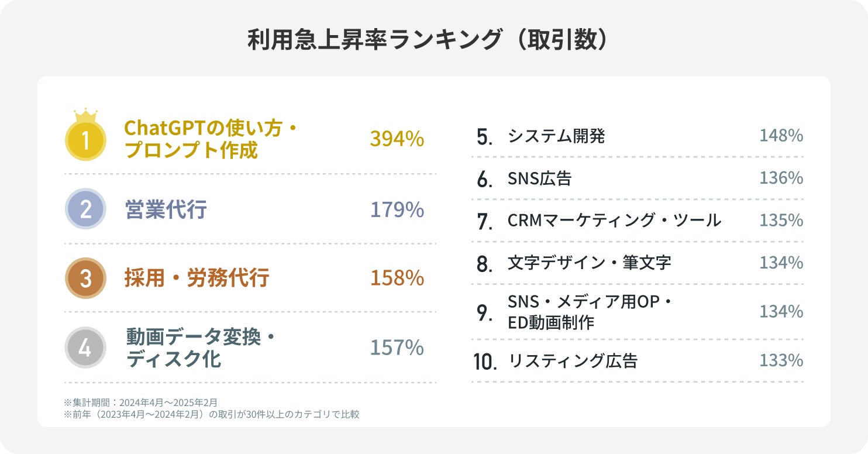Click the システム開発 ranking item
Screen dimensions: 868x454
click(556, 136)
